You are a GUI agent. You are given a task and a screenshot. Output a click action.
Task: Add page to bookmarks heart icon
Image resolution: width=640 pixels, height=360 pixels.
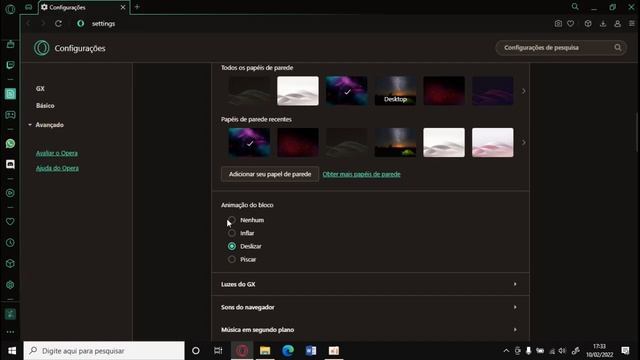pos(571,24)
